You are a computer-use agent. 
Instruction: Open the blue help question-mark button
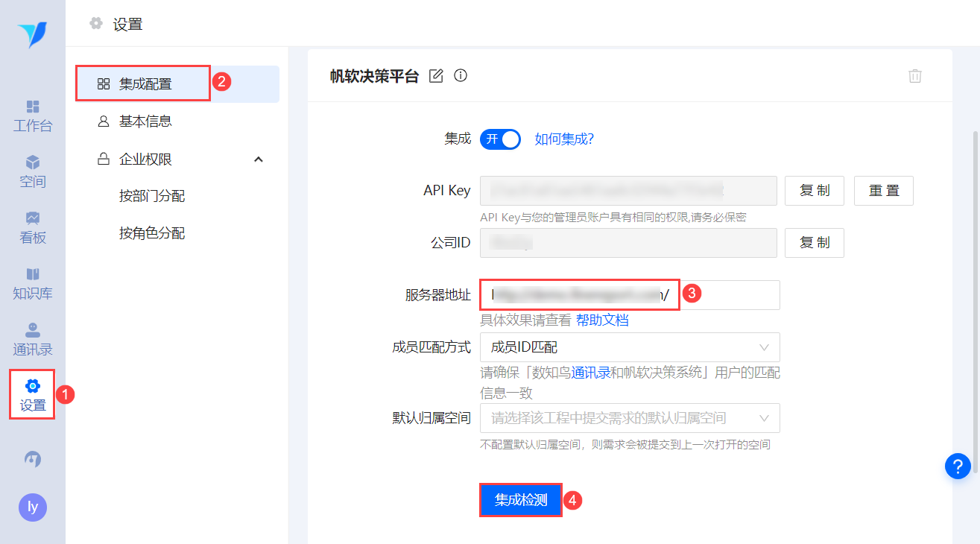958,466
